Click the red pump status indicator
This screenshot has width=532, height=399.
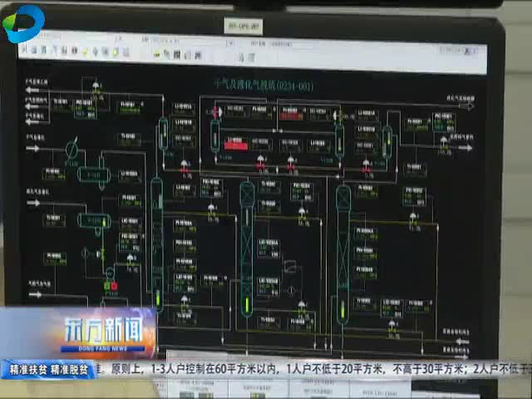(115, 286)
